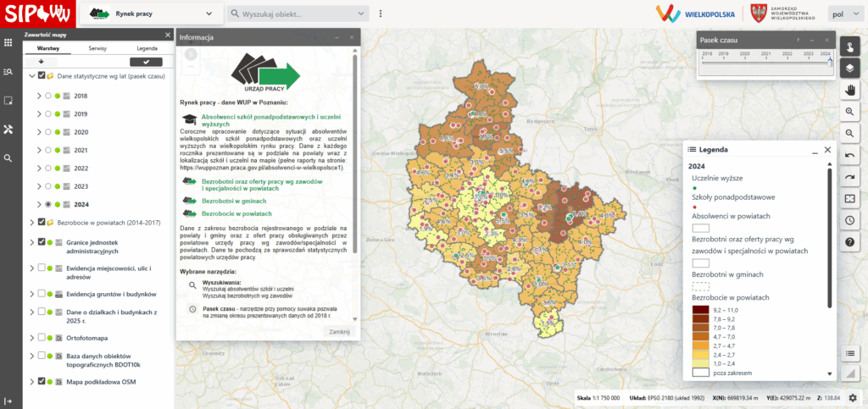Open the object list search tool in sidebar
This screenshot has width=868, height=409.
point(8,72)
